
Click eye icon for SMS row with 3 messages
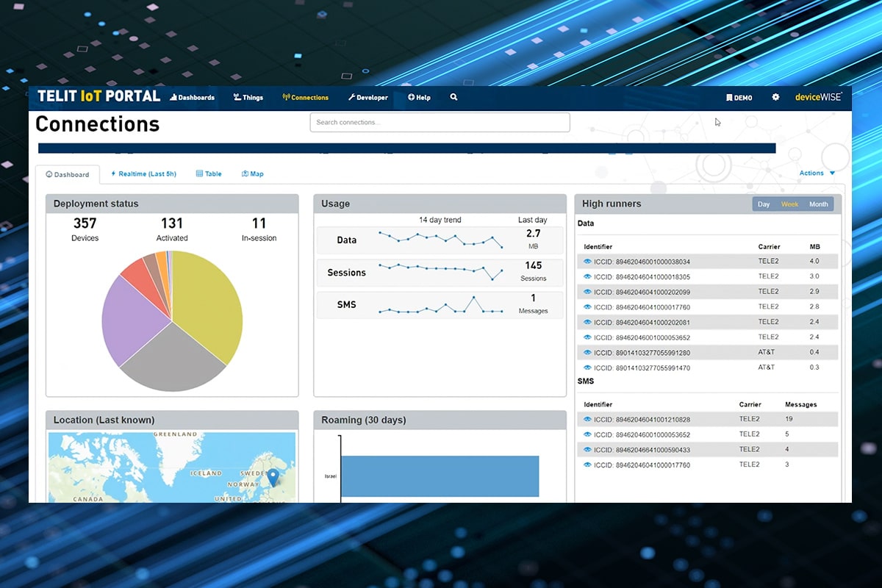click(x=587, y=465)
